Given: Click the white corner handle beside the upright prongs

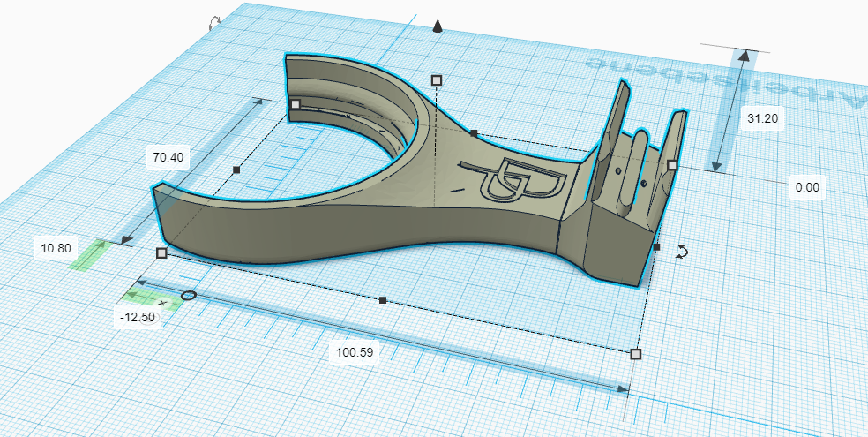Looking at the screenshot, I should [x=672, y=164].
